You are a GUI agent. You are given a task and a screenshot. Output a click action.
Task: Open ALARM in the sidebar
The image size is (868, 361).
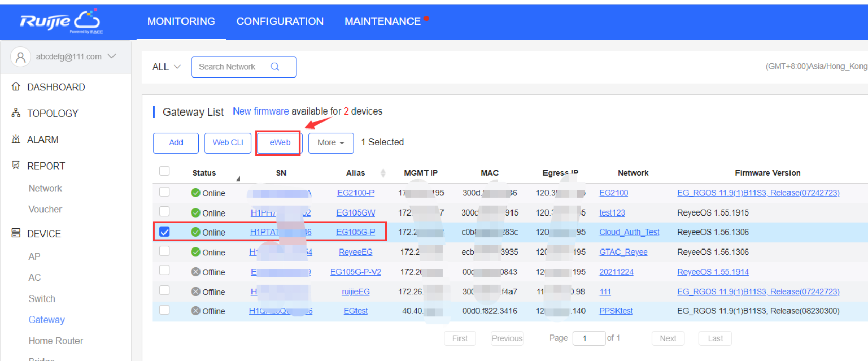pos(43,140)
